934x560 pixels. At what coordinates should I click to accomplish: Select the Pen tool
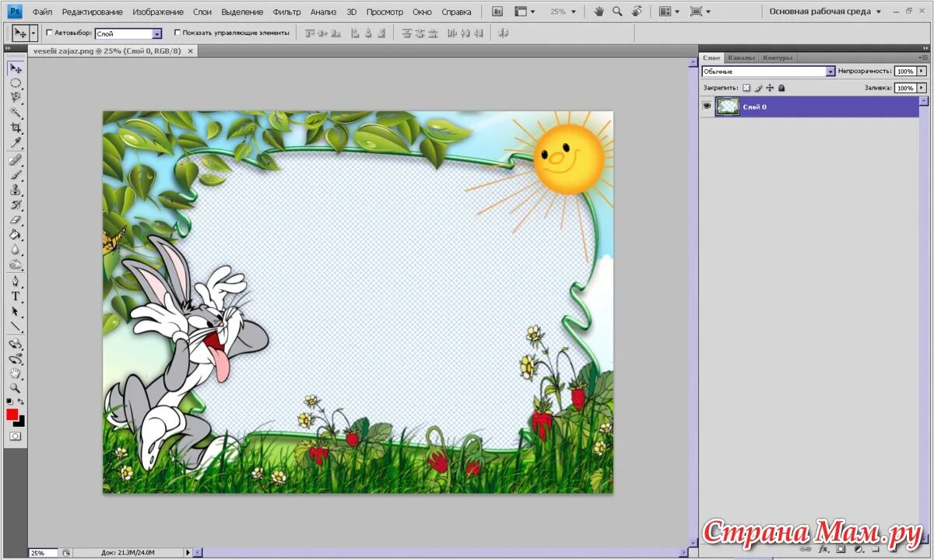[16, 282]
